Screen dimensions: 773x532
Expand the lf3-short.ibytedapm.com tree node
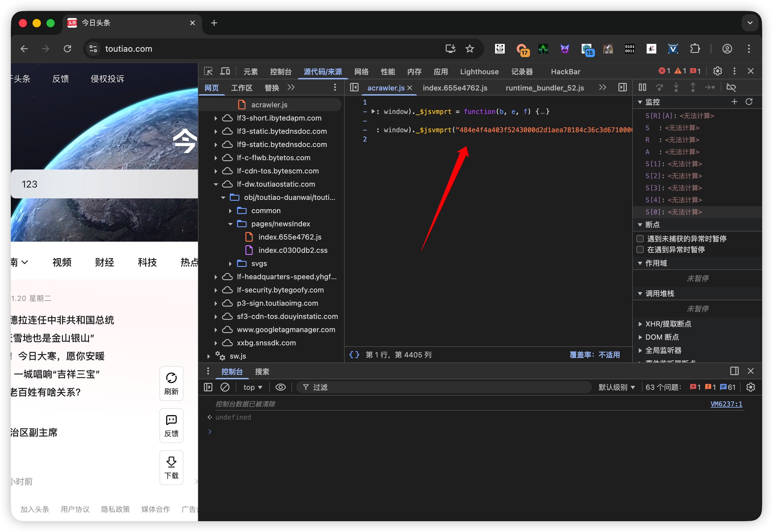tap(216, 118)
